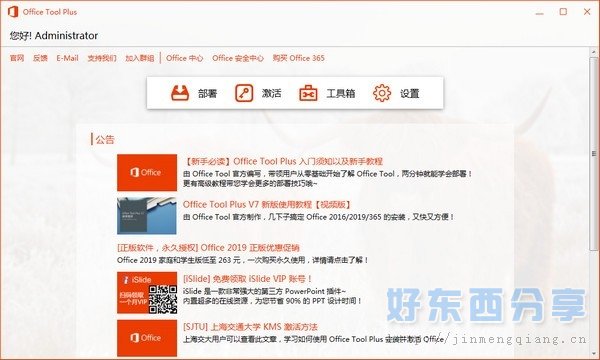Open the 反馈 feedback link
The height and width of the screenshot is (360, 600).
(x=40, y=58)
